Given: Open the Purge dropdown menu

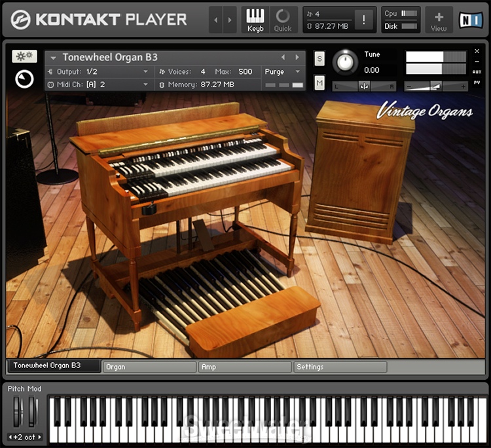Looking at the screenshot, I should (283, 72).
